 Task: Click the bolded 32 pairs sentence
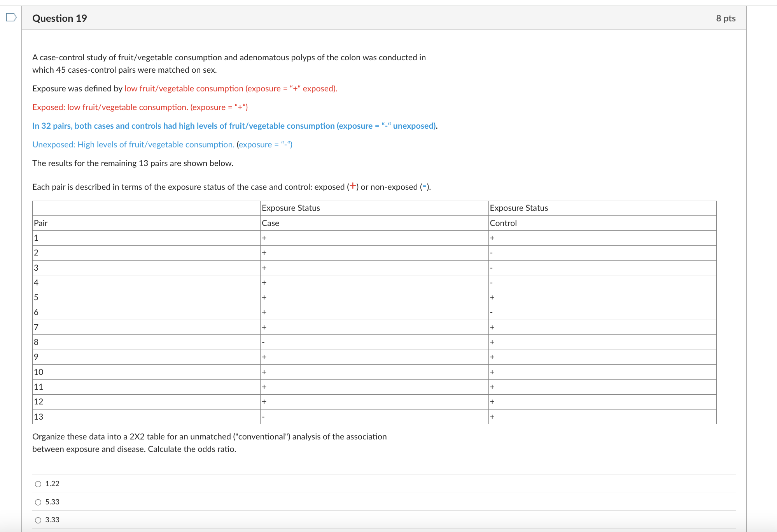click(235, 126)
